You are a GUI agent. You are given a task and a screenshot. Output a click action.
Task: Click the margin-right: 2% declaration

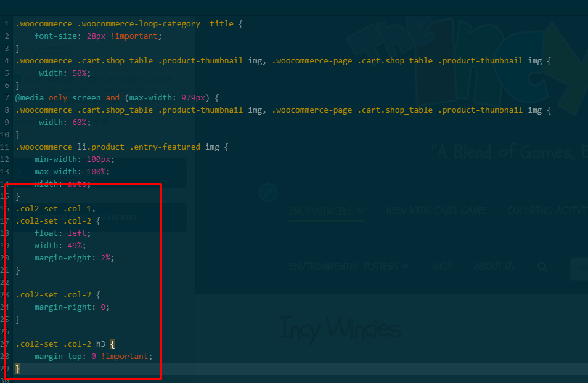[x=74, y=258]
